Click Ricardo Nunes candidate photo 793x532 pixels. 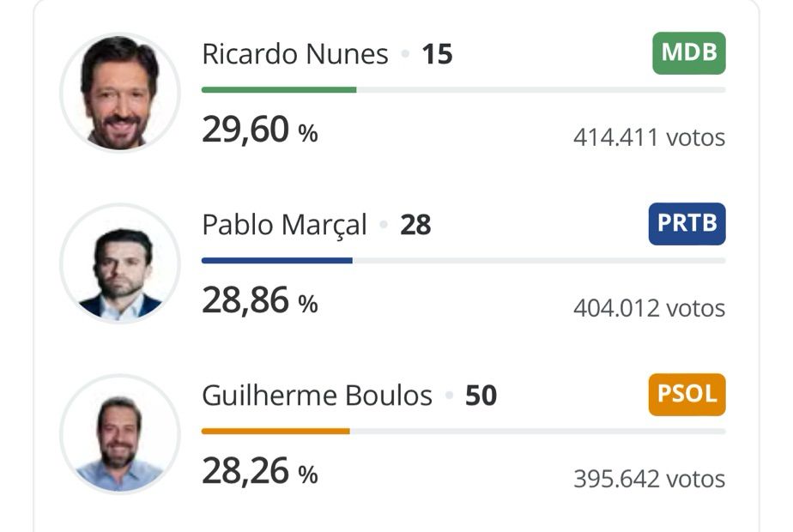[x=120, y=92]
